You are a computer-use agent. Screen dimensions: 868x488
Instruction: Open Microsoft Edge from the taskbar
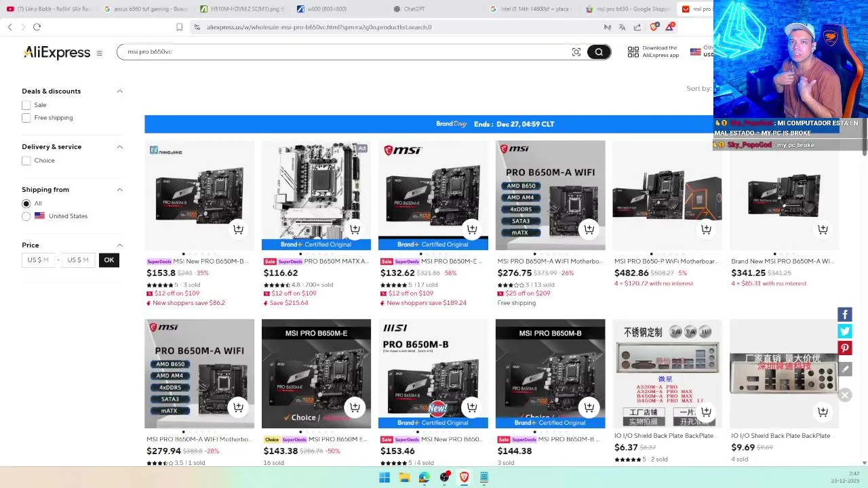[425, 477]
